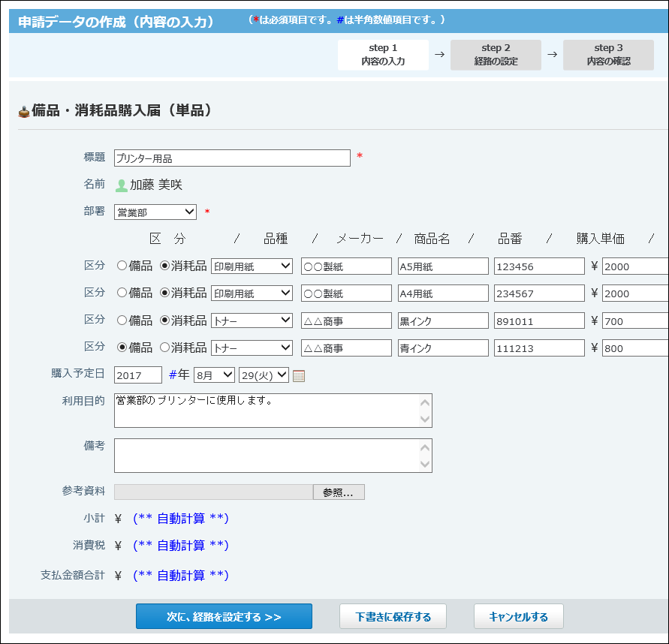Select 備品 radio in the 青インク row
This screenshot has height=644, width=669.
pos(122,348)
